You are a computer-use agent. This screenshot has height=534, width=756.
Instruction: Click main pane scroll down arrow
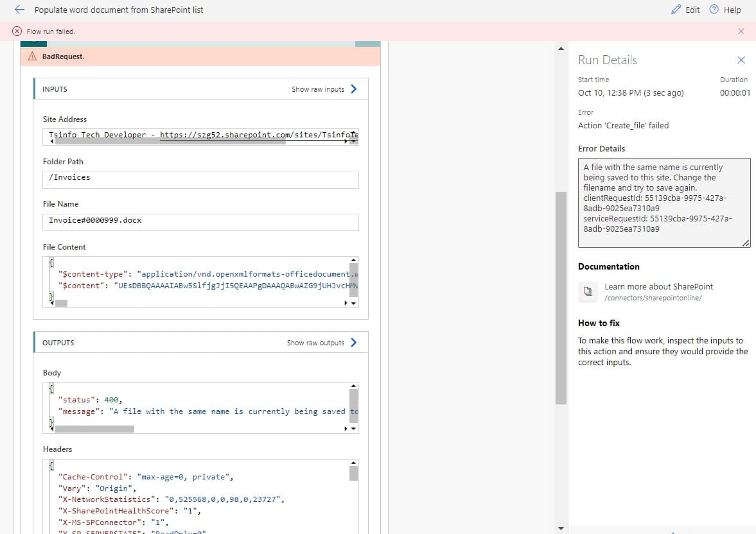coord(561,528)
